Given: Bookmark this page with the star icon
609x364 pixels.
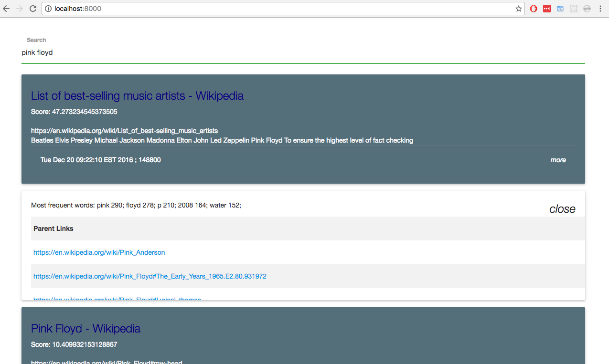Looking at the screenshot, I should 519,9.
